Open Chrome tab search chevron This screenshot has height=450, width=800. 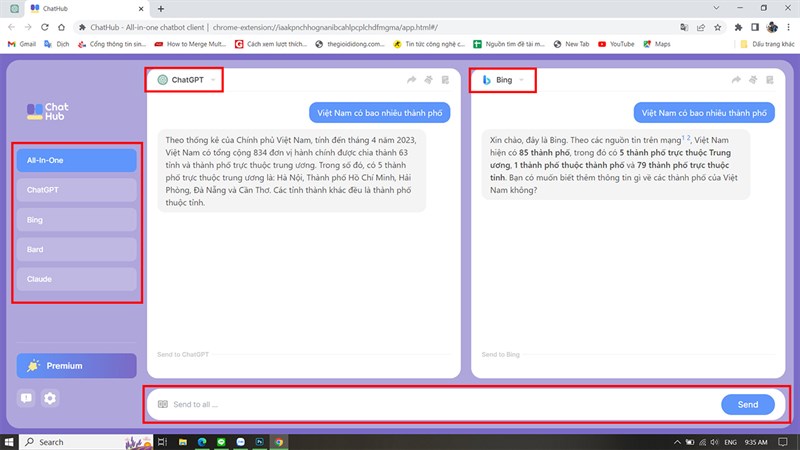click(716, 8)
